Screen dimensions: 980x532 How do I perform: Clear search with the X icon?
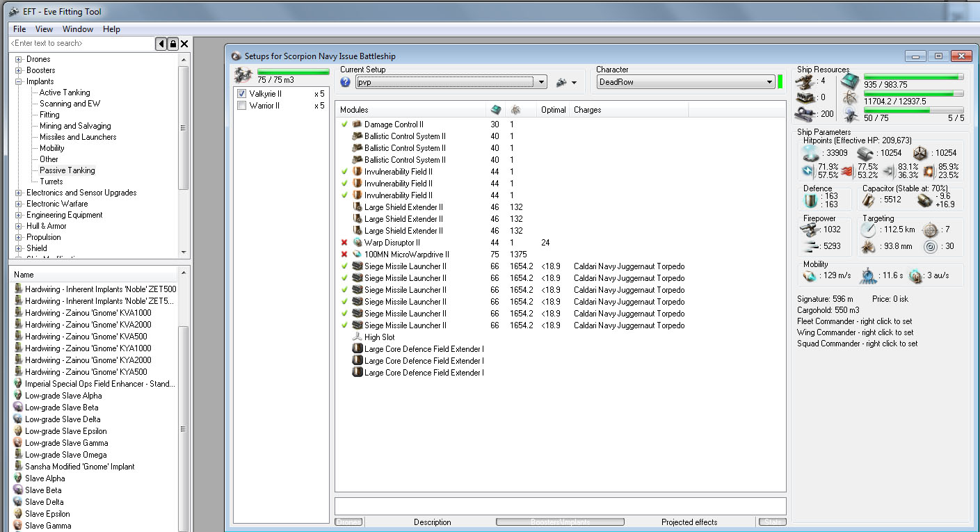pyautogui.click(x=185, y=44)
